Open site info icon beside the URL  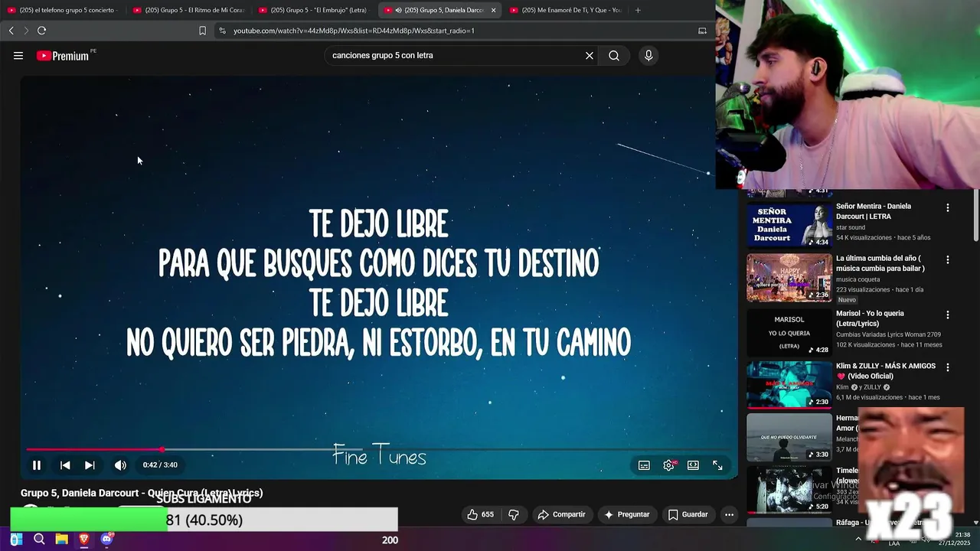point(222,31)
